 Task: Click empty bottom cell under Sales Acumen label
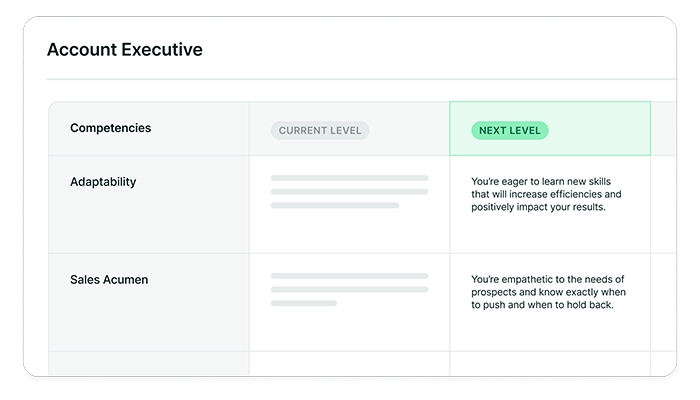pyautogui.click(x=148, y=363)
